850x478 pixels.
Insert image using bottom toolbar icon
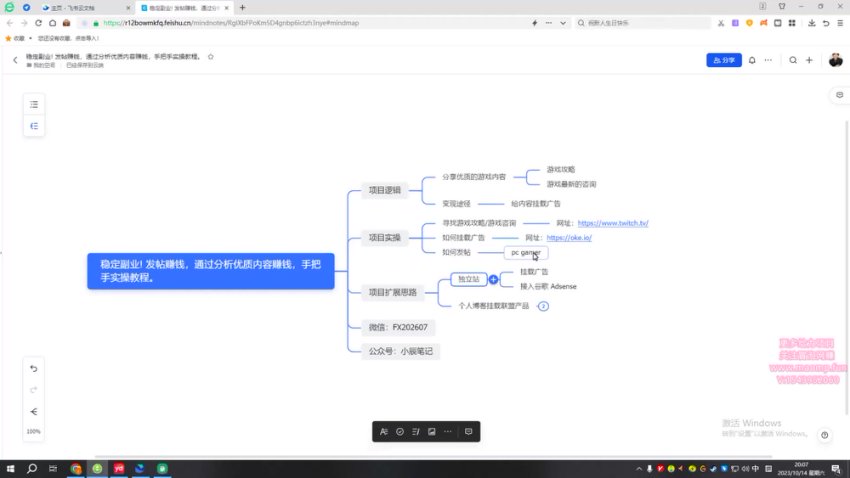click(431, 431)
